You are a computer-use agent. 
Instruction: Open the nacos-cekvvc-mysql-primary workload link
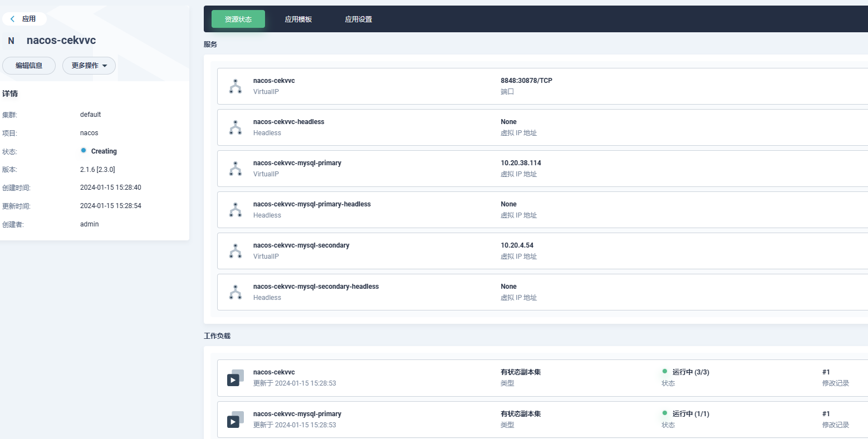click(x=297, y=414)
